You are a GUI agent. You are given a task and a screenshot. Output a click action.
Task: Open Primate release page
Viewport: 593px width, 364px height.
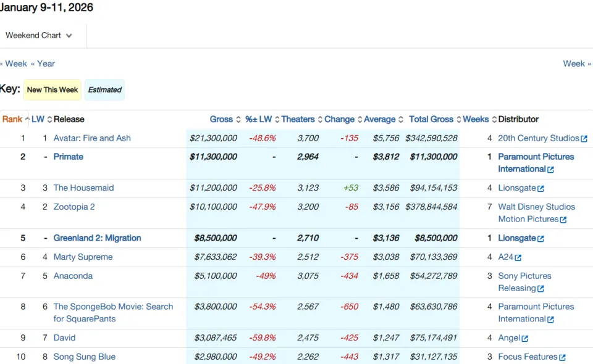click(x=68, y=157)
